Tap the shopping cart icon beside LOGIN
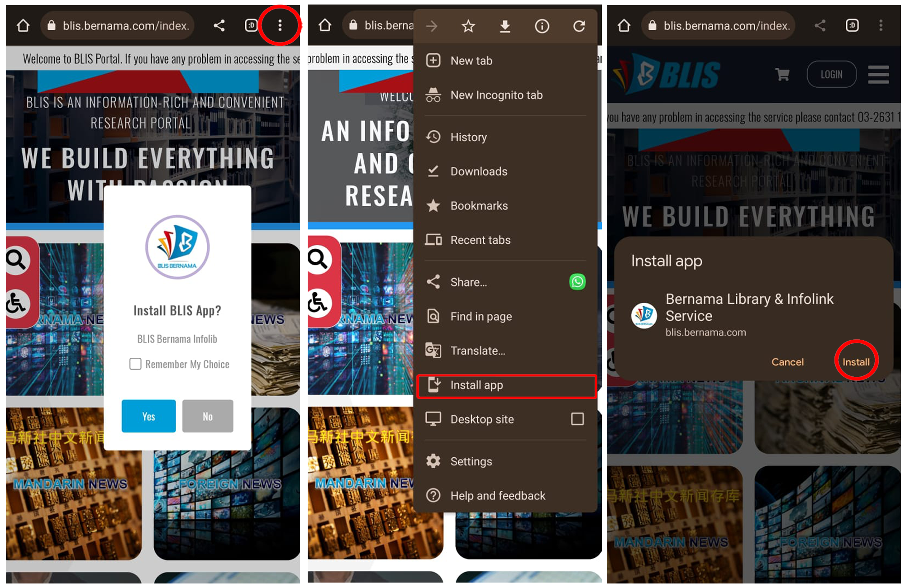 coord(782,74)
